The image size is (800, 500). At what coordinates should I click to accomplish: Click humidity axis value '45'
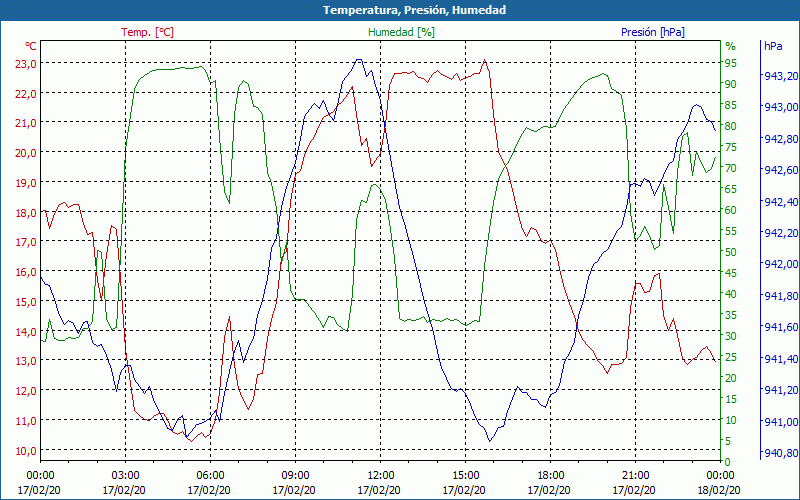click(x=731, y=273)
